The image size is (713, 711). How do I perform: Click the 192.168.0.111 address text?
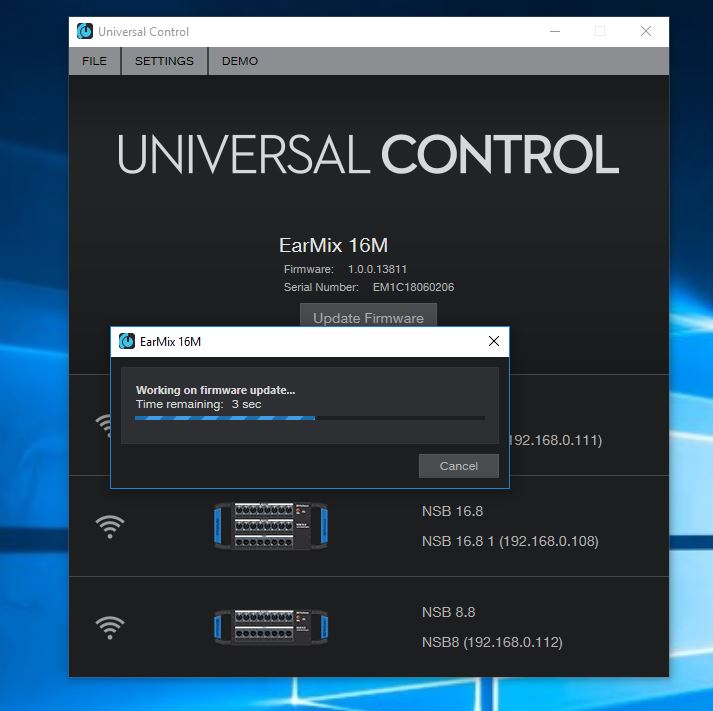556,440
